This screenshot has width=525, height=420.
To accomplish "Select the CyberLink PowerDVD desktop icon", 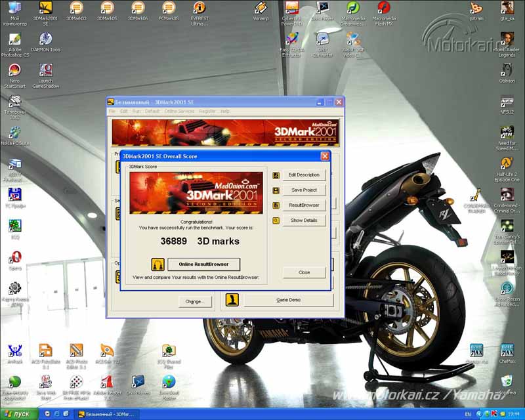I will coord(291,13).
